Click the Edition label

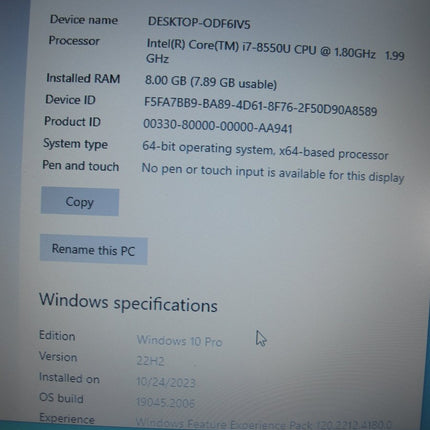(x=57, y=335)
